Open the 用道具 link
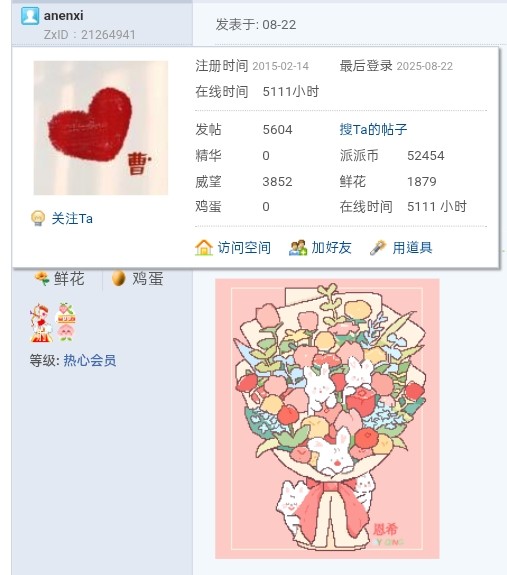Viewport: 507px width, 575px height. point(412,248)
